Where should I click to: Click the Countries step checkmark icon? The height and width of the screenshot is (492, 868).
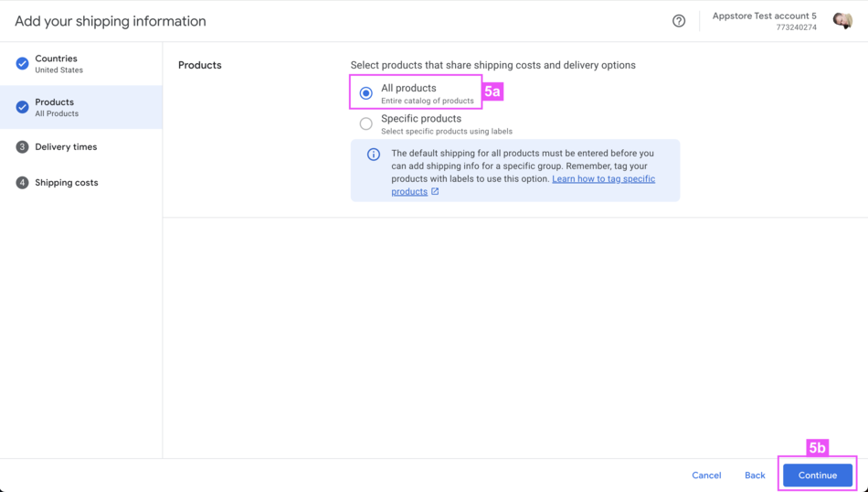coord(22,64)
